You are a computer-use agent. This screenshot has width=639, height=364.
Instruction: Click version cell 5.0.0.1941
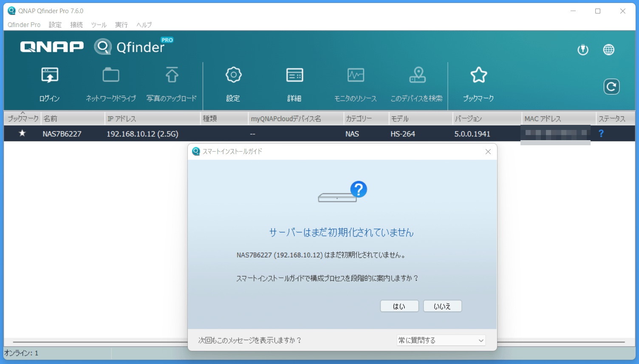click(x=472, y=134)
